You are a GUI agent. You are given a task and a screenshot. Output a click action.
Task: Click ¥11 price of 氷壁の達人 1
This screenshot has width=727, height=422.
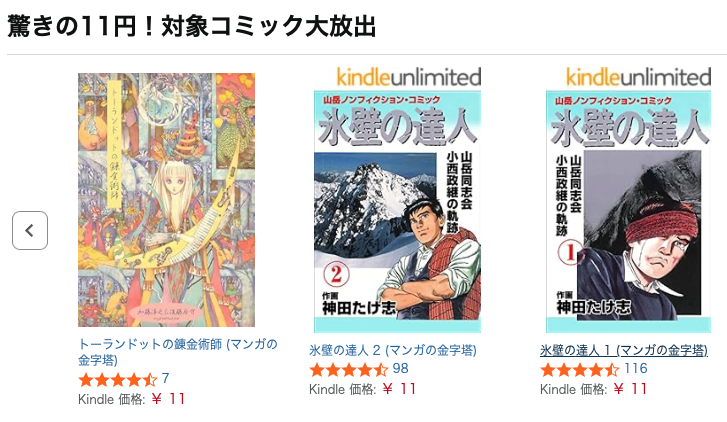(x=630, y=389)
